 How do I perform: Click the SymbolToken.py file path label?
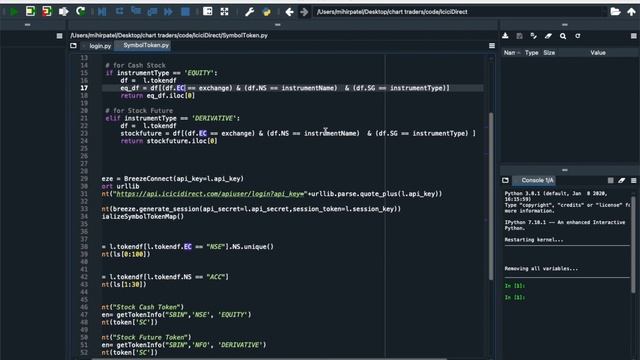pyautogui.click(x=169, y=36)
